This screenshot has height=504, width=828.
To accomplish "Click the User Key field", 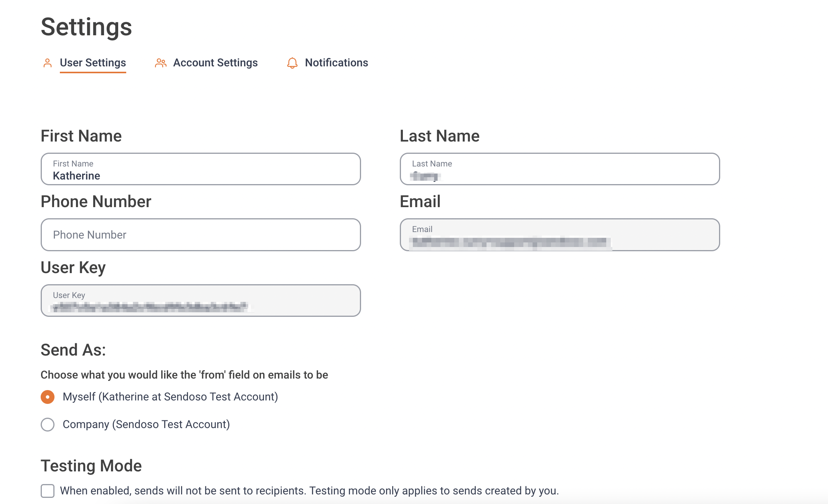I will 201,300.
